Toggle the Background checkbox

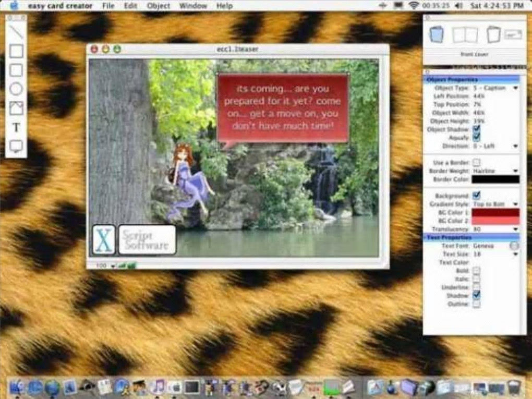[x=476, y=195]
